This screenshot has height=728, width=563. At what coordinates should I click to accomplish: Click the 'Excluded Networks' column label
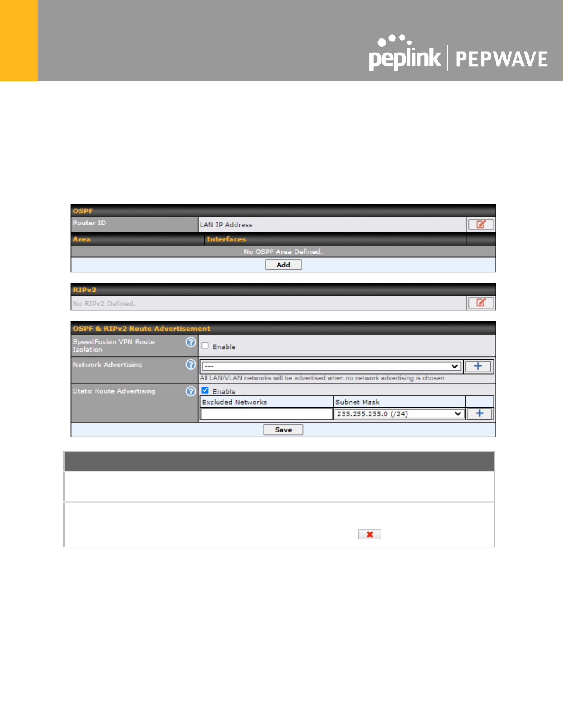tap(235, 402)
